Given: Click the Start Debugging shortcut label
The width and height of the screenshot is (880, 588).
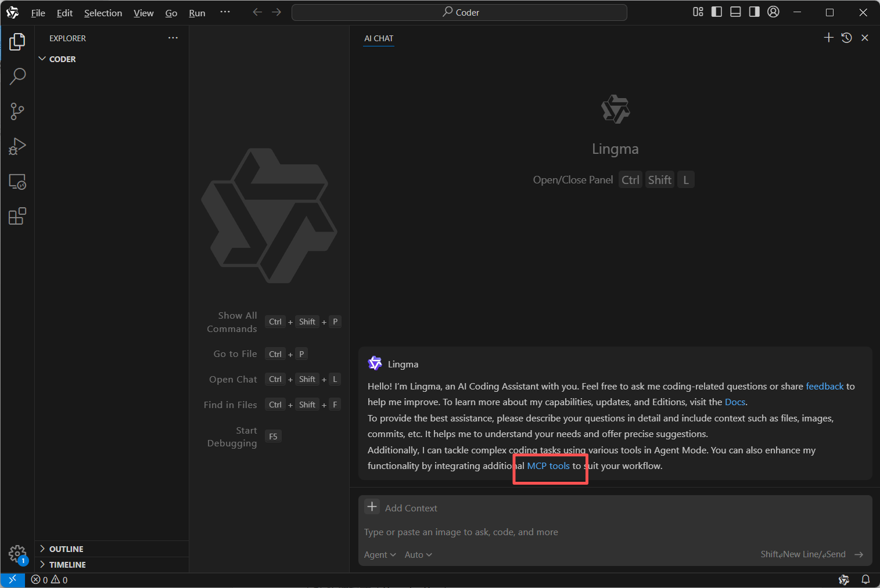Looking at the screenshot, I should point(232,437).
